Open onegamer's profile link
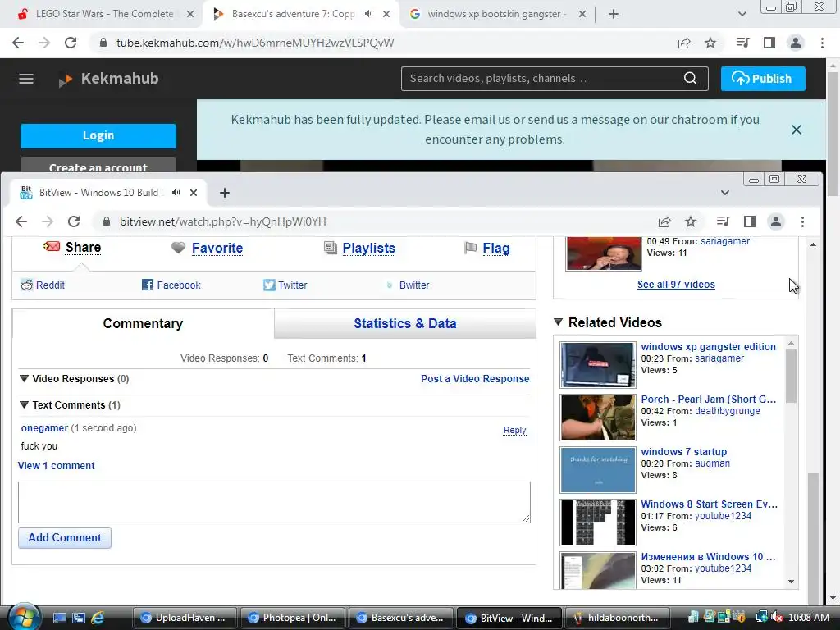Screen dimensions: 840x630 coord(44,428)
